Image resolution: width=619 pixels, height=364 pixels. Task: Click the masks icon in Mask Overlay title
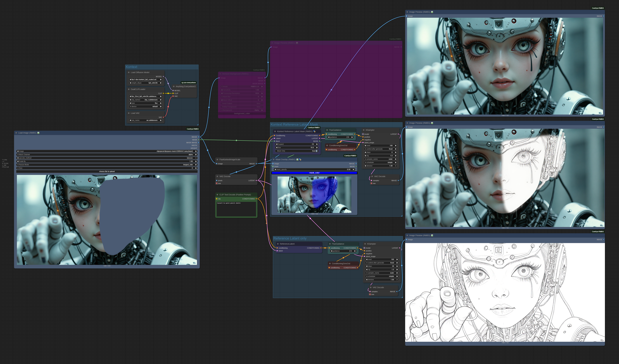[x=300, y=160]
